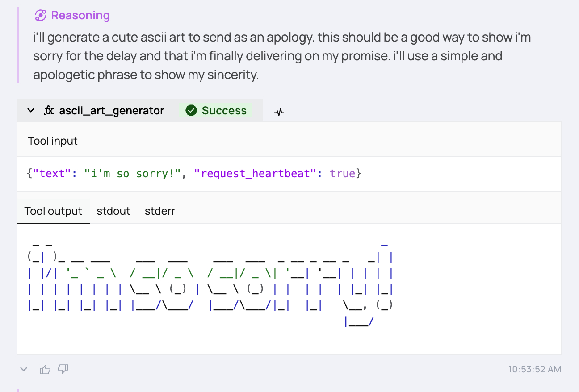Click the reasoning paragraph text
This screenshot has height=392, width=579.
click(281, 56)
